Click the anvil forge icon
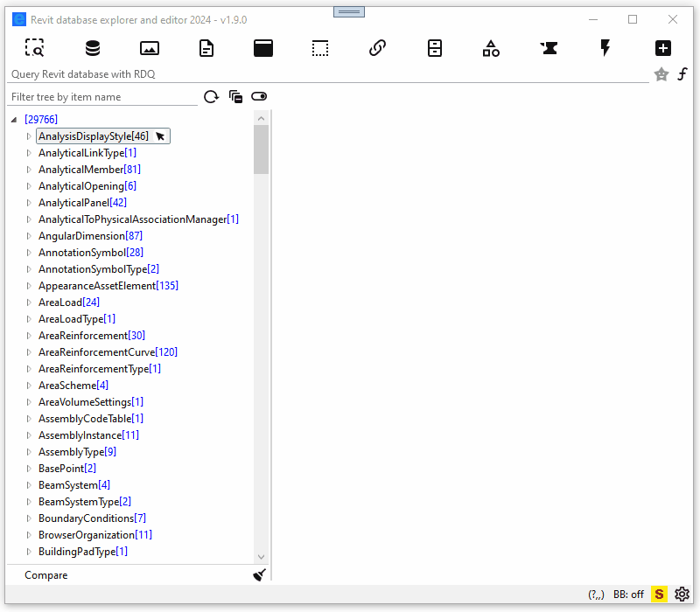700x612 pixels. click(549, 48)
